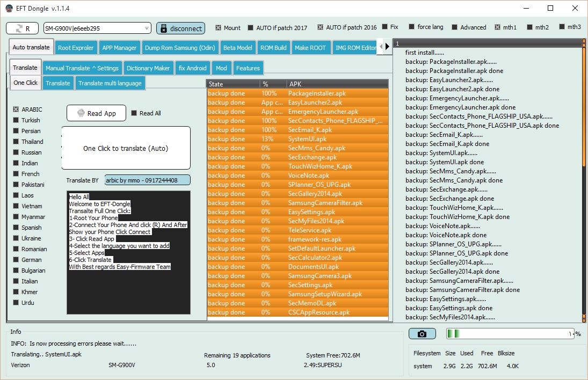Click the Filesystem column label
Viewport: 588px width, 380px height.
point(427,353)
